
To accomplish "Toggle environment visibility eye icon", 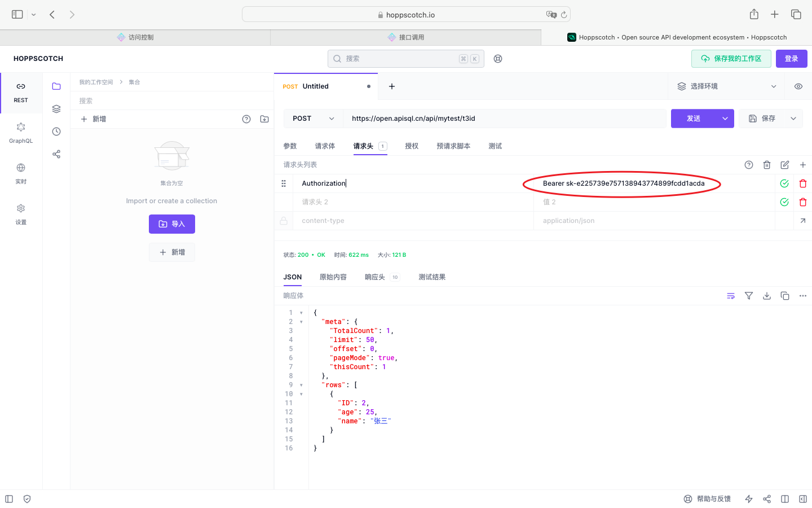I will pos(798,86).
